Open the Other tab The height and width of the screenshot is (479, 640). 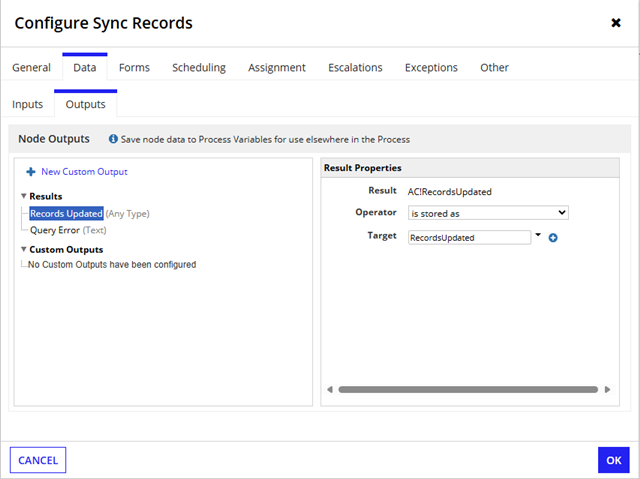[x=494, y=68]
